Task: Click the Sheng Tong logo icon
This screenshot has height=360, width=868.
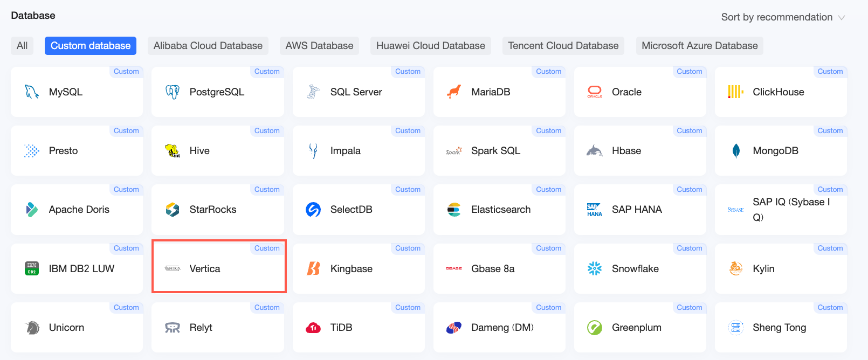Action: 736,328
